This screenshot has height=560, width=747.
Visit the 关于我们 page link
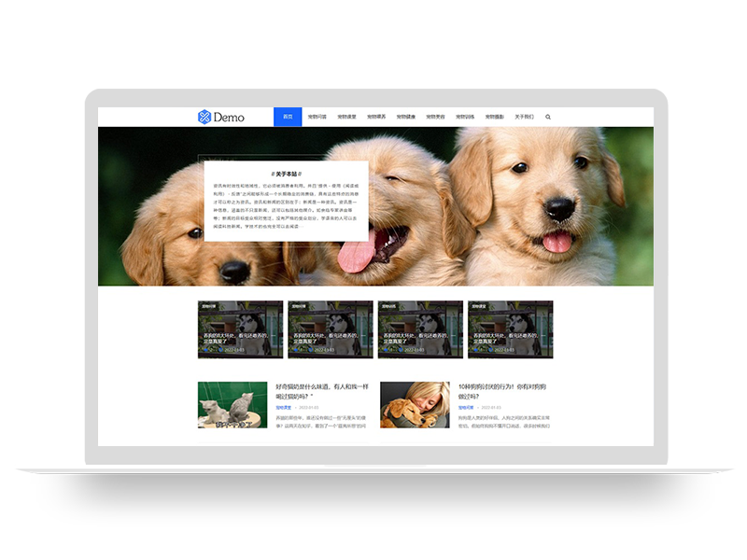click(x=525, y=118)
